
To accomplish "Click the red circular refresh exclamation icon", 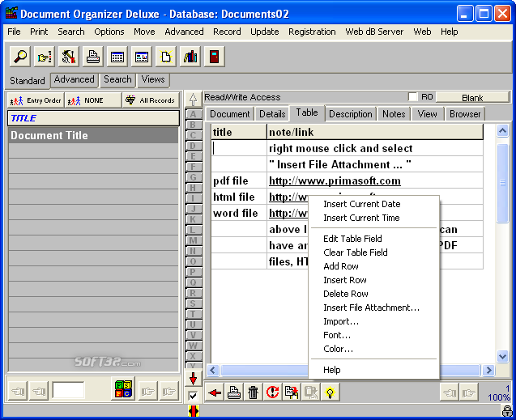I will pyautogui.click(x=272, y=392).
